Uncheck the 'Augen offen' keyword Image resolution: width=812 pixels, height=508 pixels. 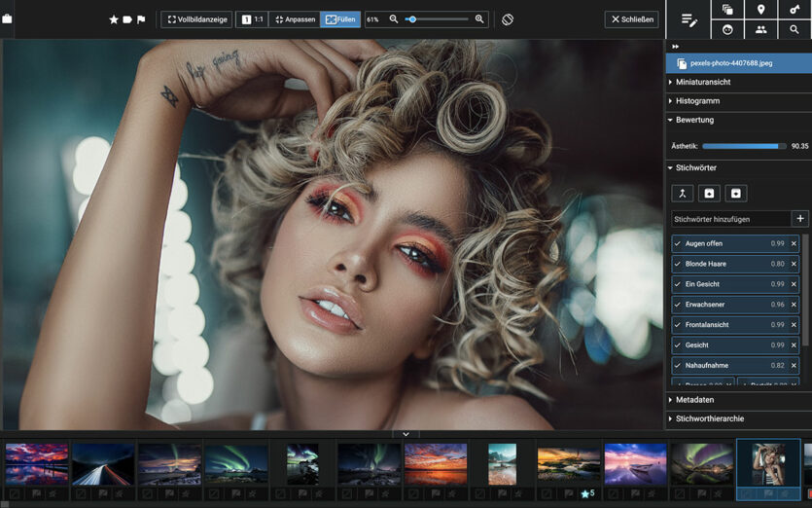coord(678,243)
